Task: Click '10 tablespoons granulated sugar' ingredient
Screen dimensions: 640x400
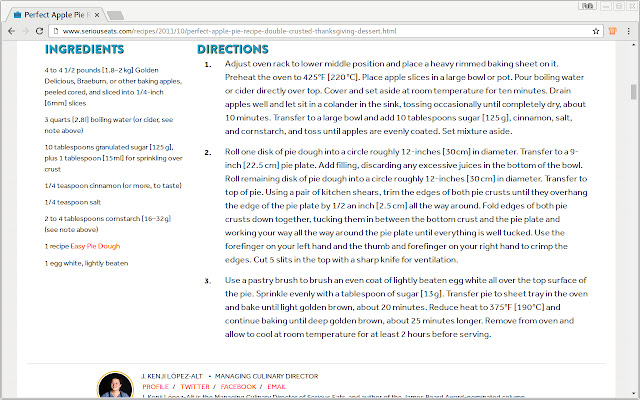Action: [x=113, y=158]
